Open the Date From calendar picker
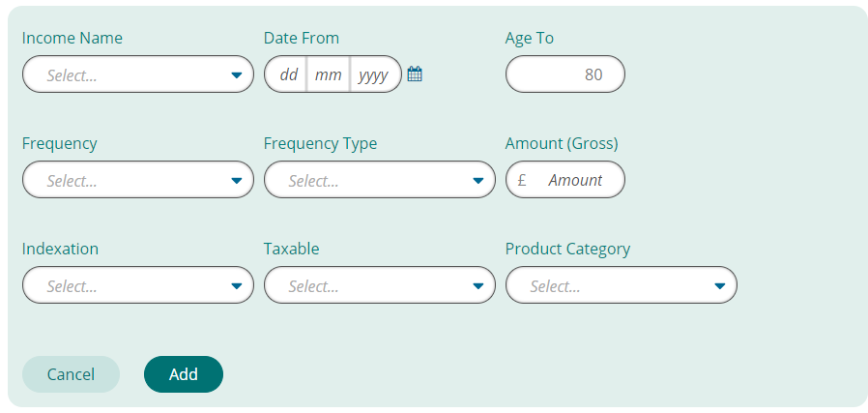 (415, 74)
